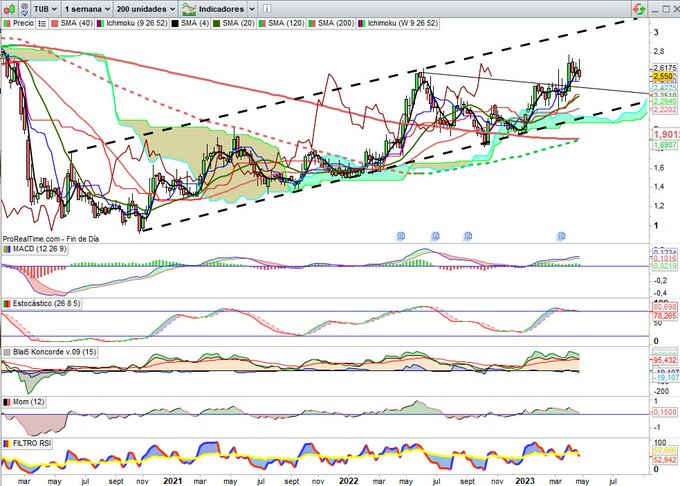Click the 0,1500 Mom value label
Screen dimensions: 680x486
[664, 412]
